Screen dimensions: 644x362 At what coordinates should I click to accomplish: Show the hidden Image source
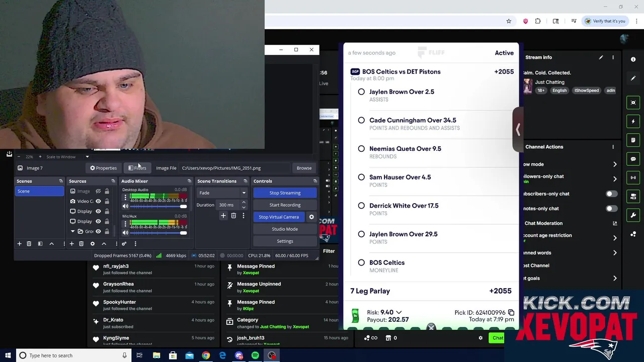(x=98, y=191)
